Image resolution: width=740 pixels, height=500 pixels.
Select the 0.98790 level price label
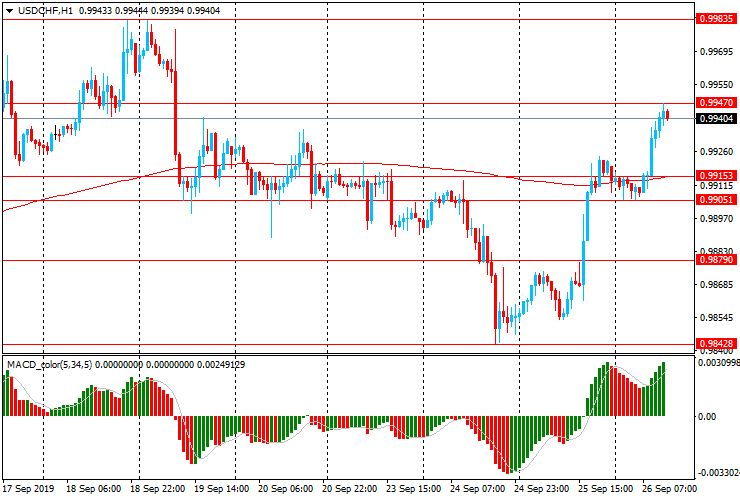coord(716,260)
